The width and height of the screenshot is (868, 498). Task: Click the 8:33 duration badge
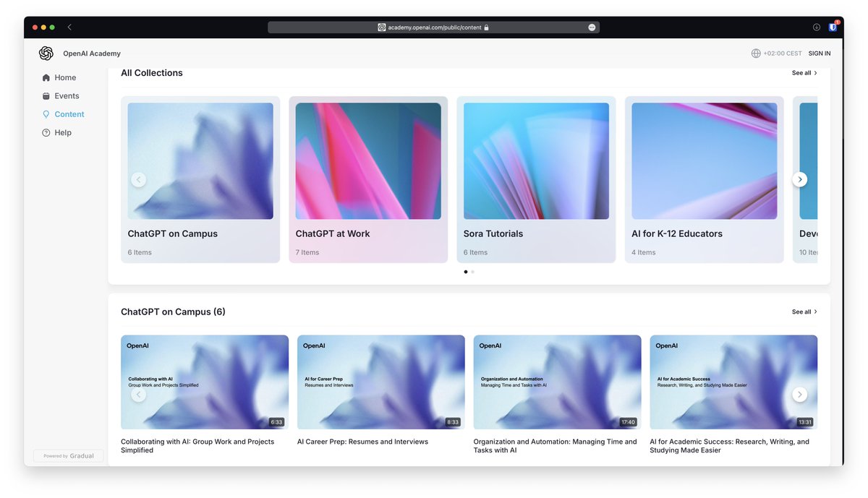[x=453, y=422]
